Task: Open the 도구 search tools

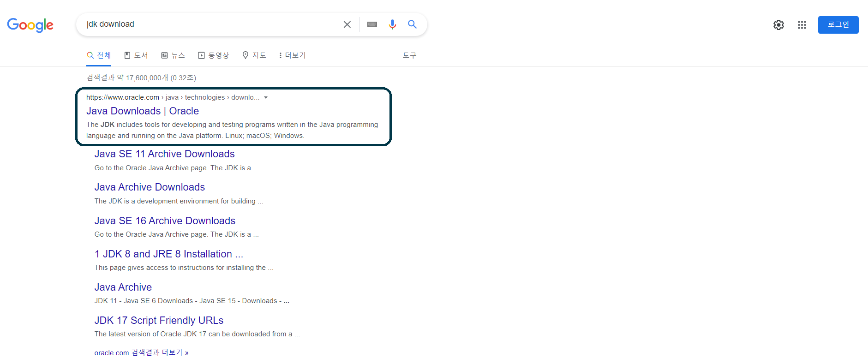Action: coord(409,55)
